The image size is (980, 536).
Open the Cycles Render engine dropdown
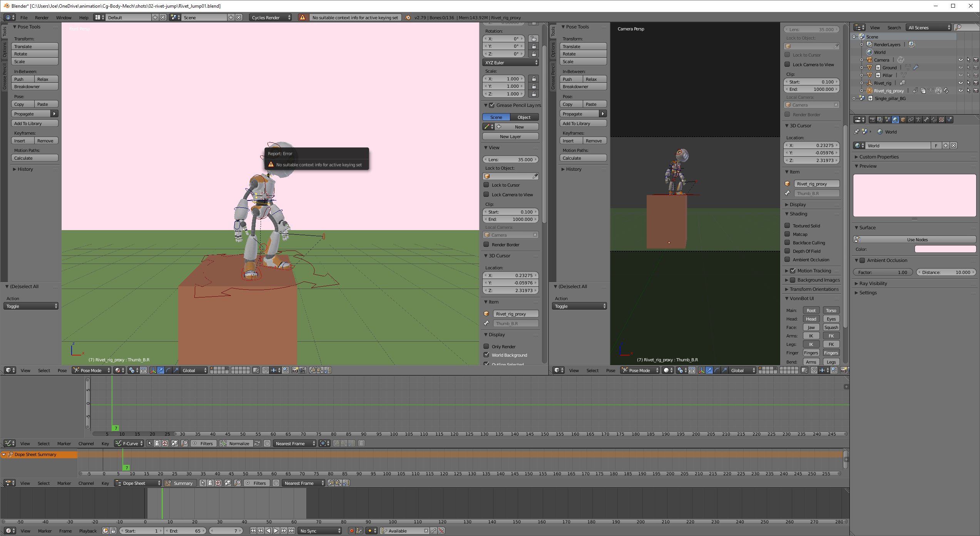click(x=271, y=18)
